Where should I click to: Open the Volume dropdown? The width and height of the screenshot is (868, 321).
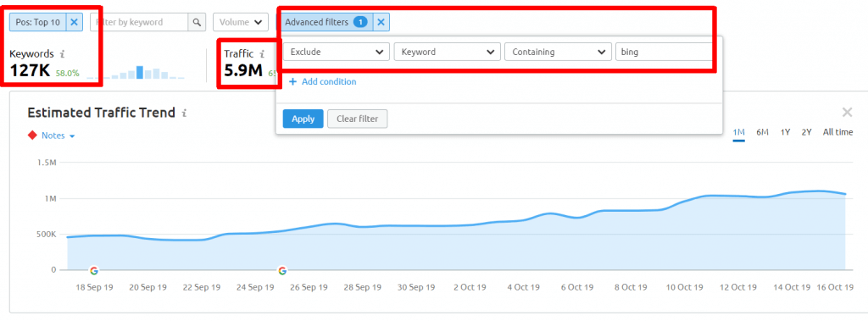241,22
